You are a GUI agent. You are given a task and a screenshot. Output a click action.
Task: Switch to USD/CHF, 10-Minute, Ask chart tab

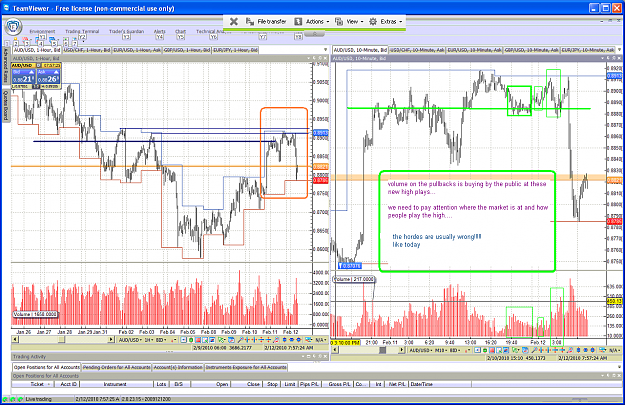417,50
